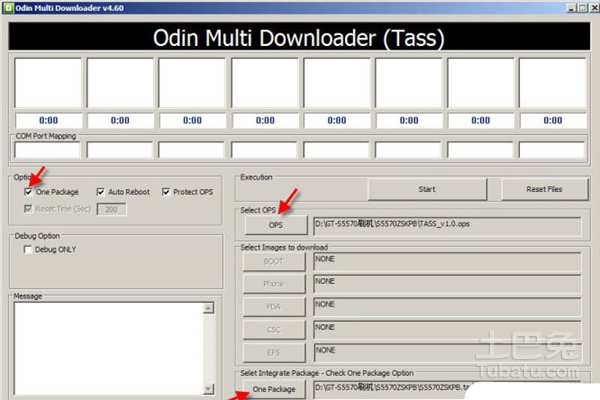Click the CSC path field showing NONE
This screenshot has width=600, height=400.
(447, 330)
